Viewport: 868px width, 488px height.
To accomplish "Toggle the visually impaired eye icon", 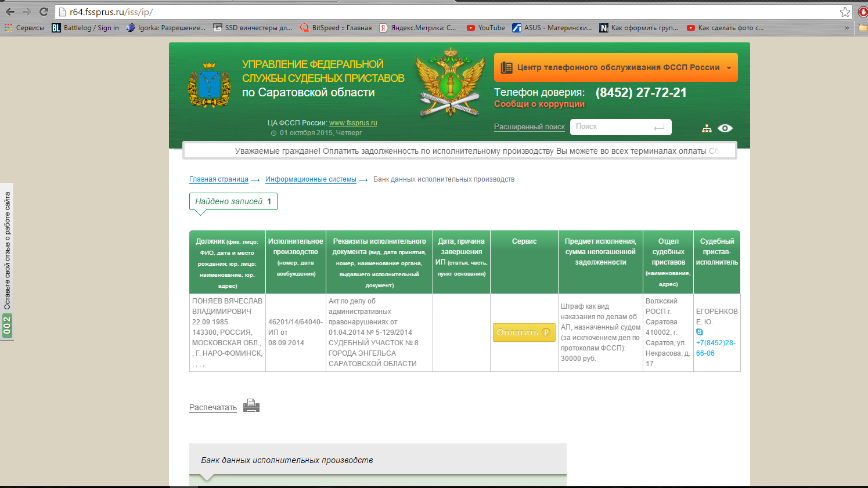I will click(x=725, y=128).
